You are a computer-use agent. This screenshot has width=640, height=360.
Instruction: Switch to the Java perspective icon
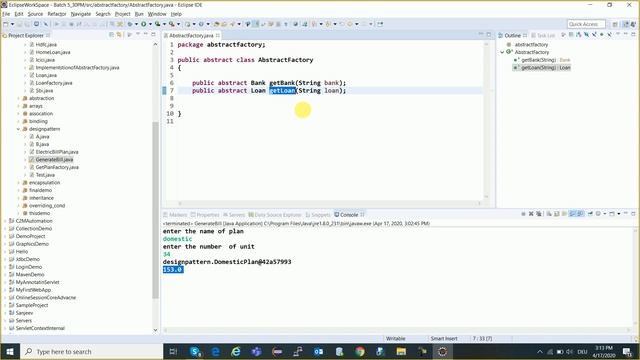[633, 24]
